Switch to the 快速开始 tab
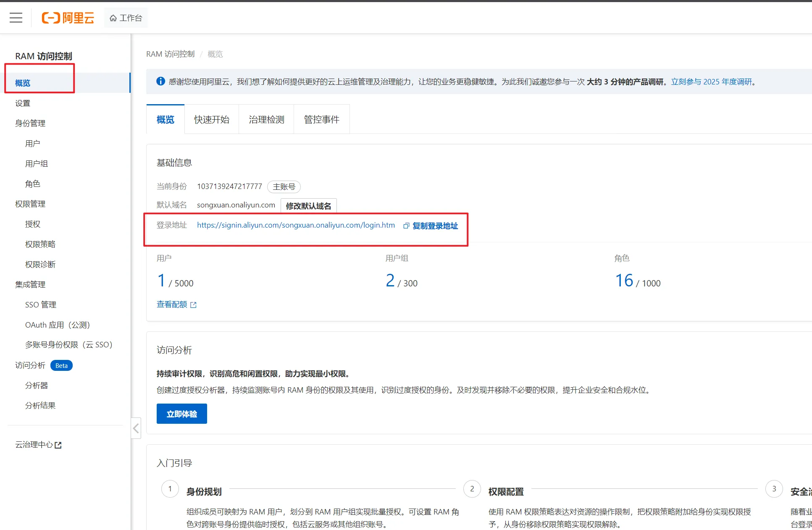Viewport: 812px width, 530px height. tap(211, 120)
